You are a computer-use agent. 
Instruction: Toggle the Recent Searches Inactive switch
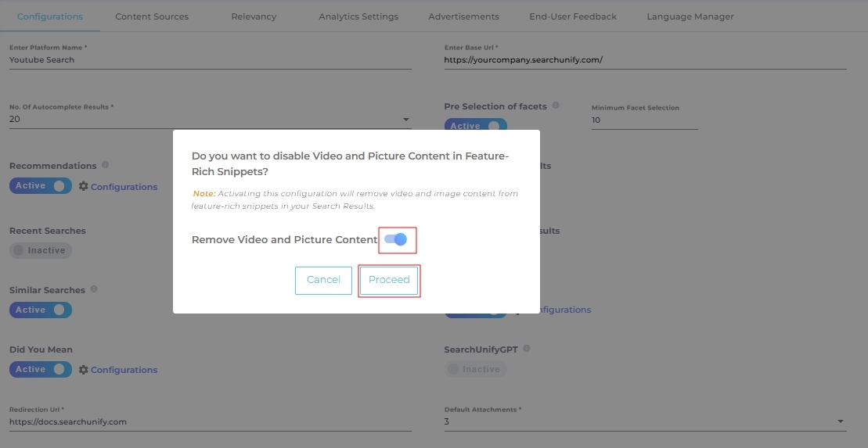tap(41, 250)
